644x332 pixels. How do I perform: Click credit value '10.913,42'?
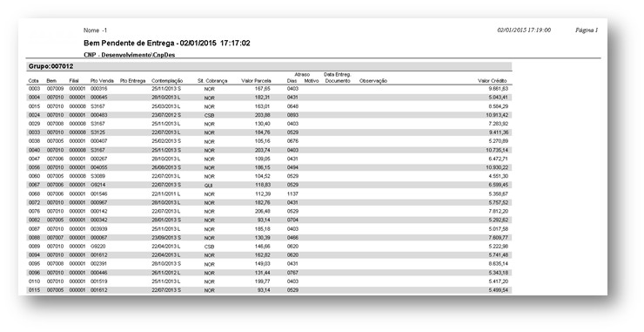point(497,115)
